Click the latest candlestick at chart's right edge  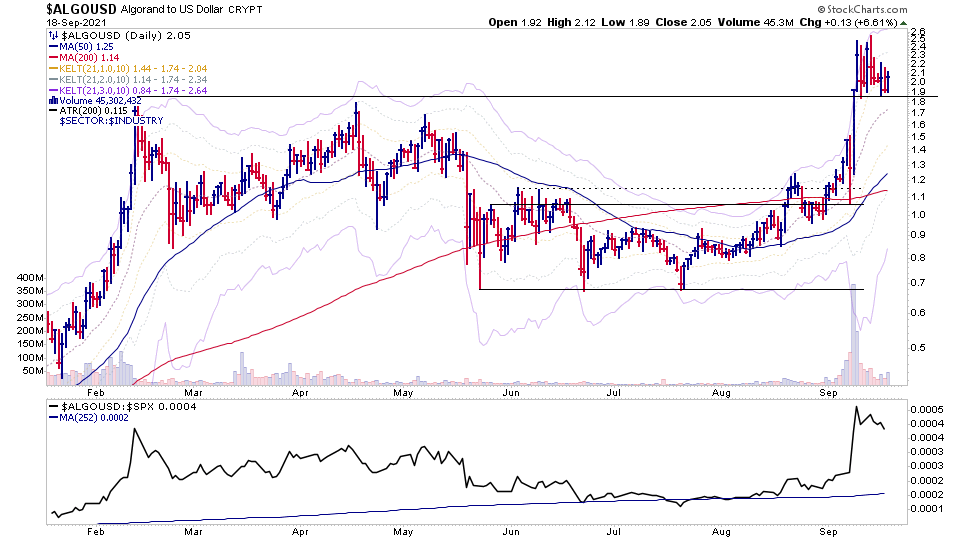point(888,81)
